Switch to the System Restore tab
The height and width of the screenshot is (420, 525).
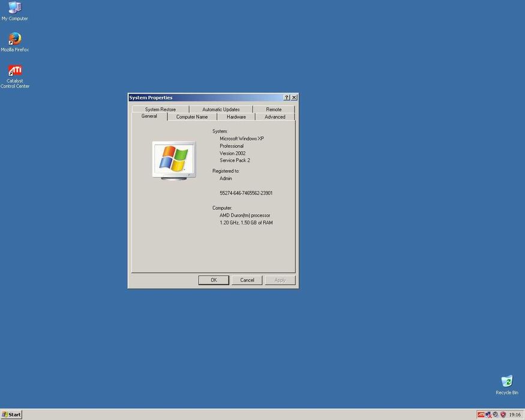click(160, 109)
